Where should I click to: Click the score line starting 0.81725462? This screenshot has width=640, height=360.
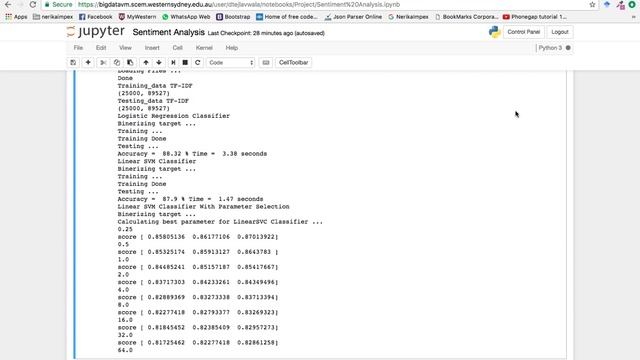[x=198, y=342]
